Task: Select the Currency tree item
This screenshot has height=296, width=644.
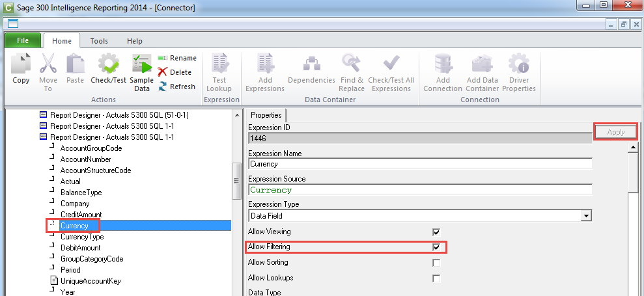Action: [74, 226]
